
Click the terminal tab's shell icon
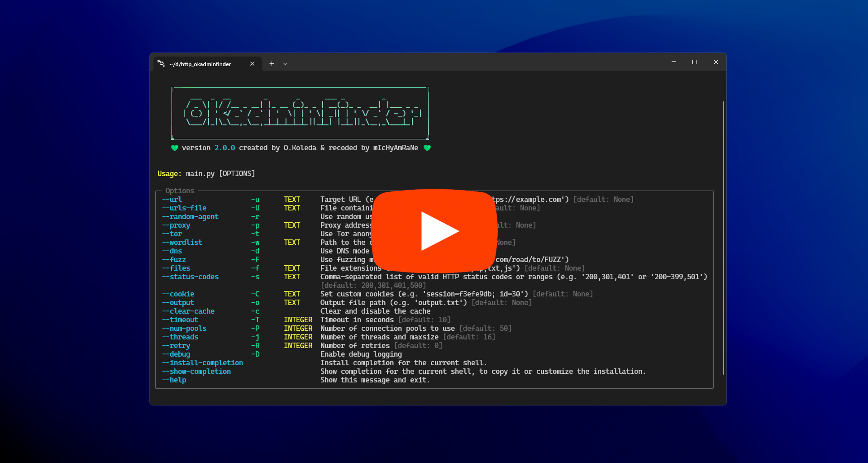tap(161, 64)
